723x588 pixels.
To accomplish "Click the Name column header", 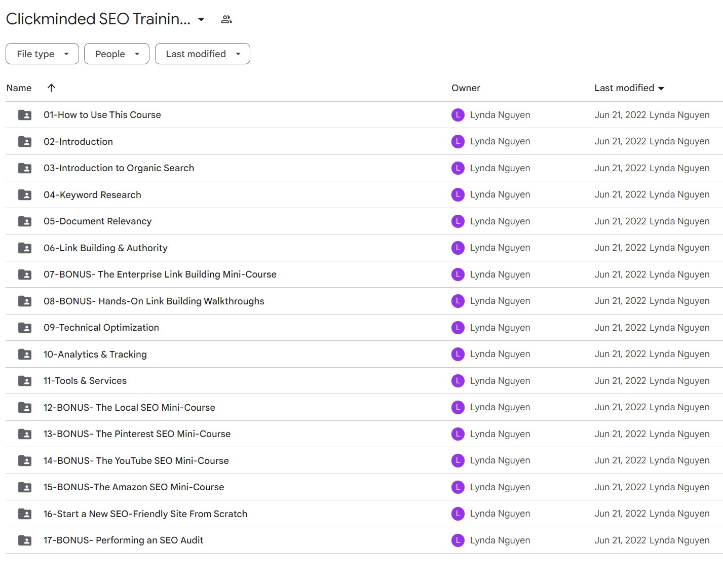I will [19, 88].
